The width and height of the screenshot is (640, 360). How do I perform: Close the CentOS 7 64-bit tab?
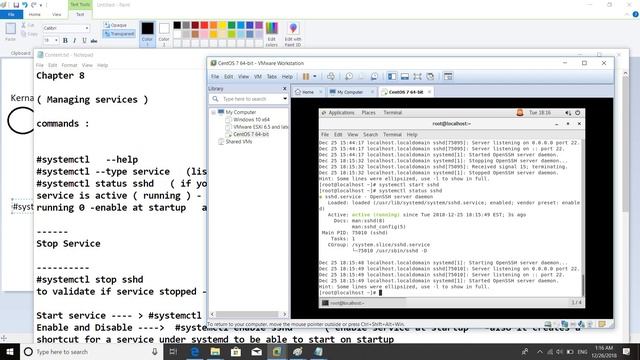[429, 92]
